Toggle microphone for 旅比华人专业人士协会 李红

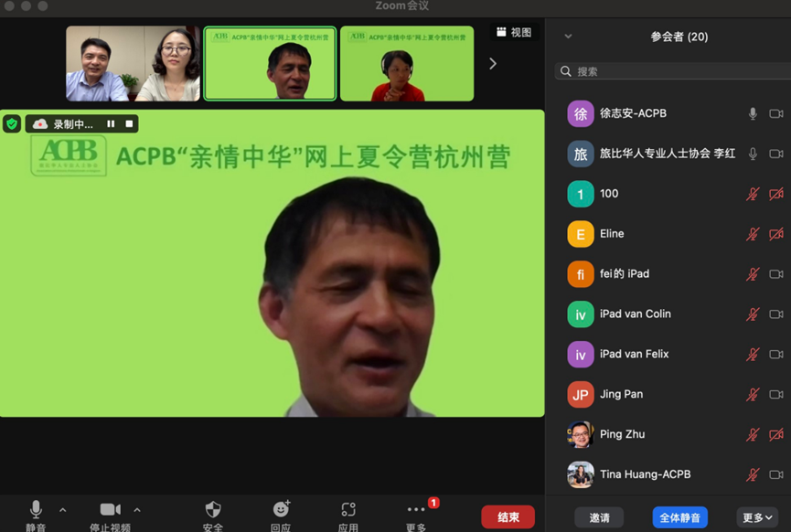pyautogui.click(x=753, y=154)
